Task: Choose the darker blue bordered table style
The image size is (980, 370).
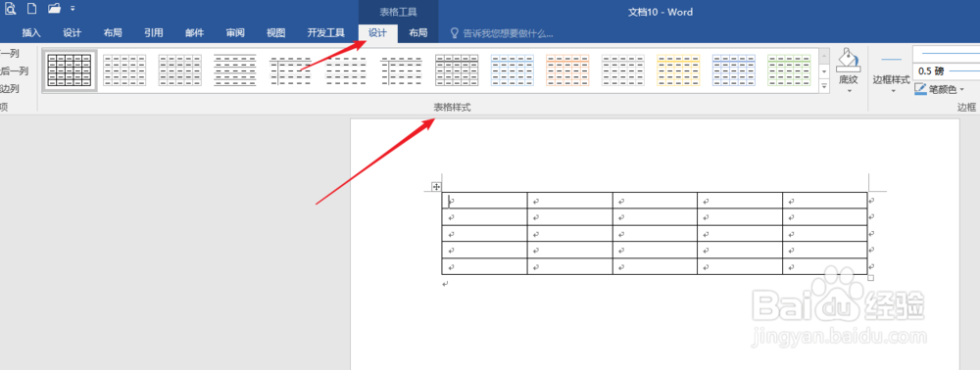Action: pos(734,69)
